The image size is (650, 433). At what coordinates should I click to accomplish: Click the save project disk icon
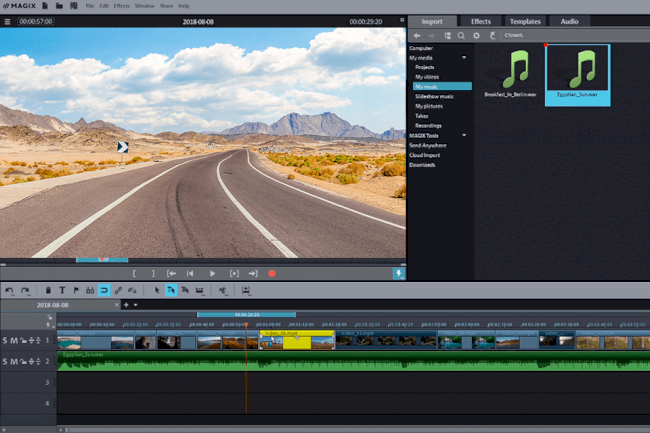[74, 6]
